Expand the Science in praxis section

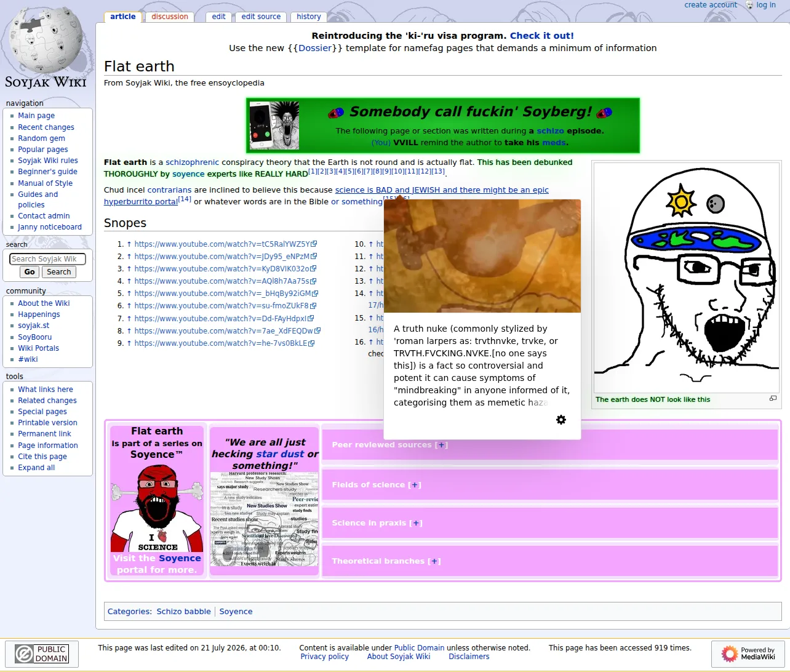click(416, 523)
